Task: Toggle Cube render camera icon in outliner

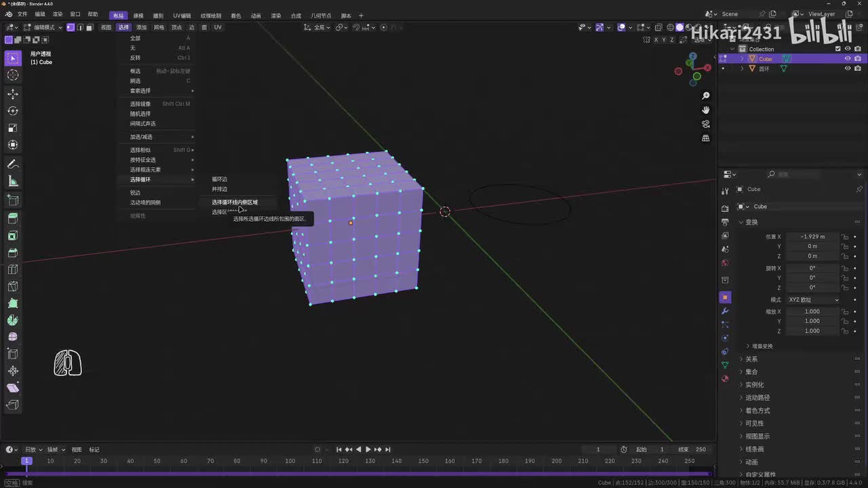Action: pos(858,59)
